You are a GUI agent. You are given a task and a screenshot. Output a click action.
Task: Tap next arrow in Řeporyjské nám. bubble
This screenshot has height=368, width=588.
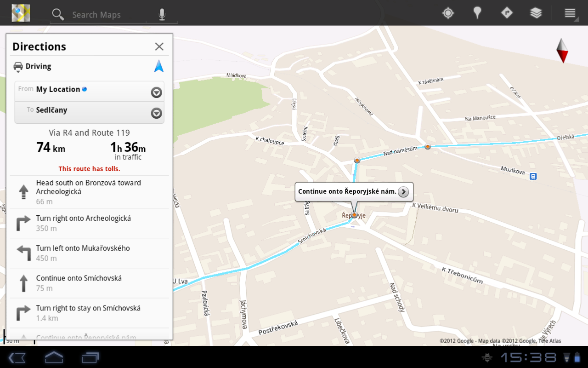(x=403, y=192)
